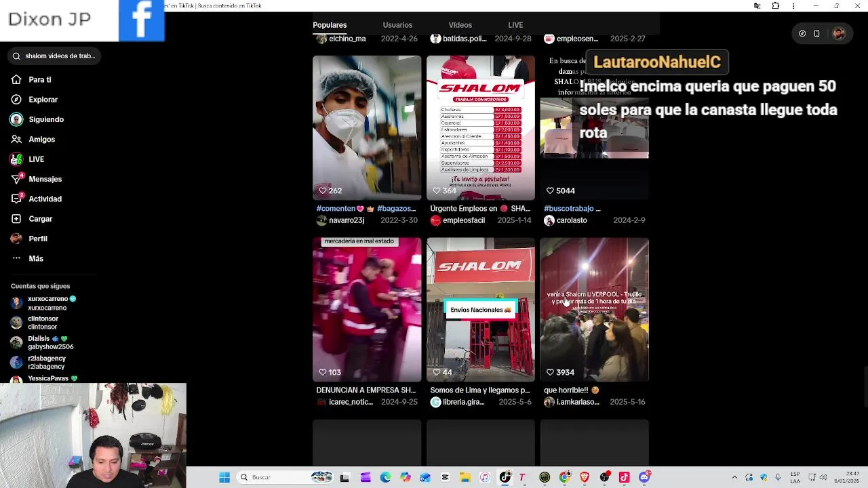Go to Siguiendo in sidebar

pos(37,119)
